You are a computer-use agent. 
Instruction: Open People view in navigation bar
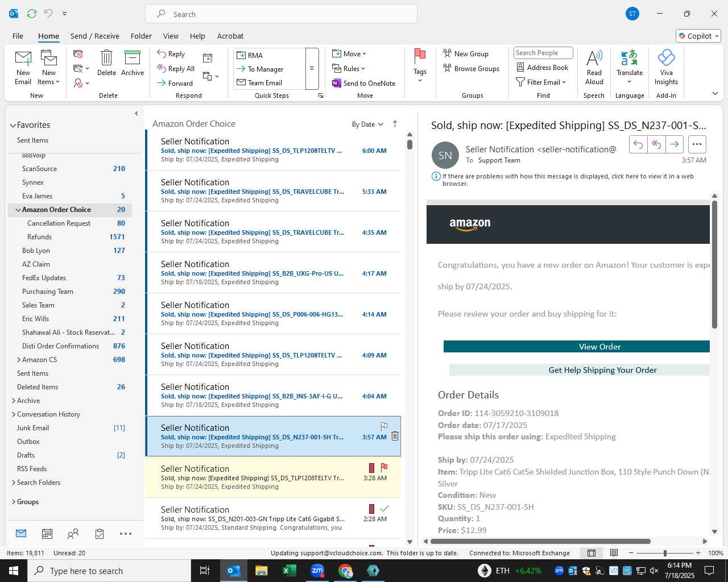[x=73, y=534]
